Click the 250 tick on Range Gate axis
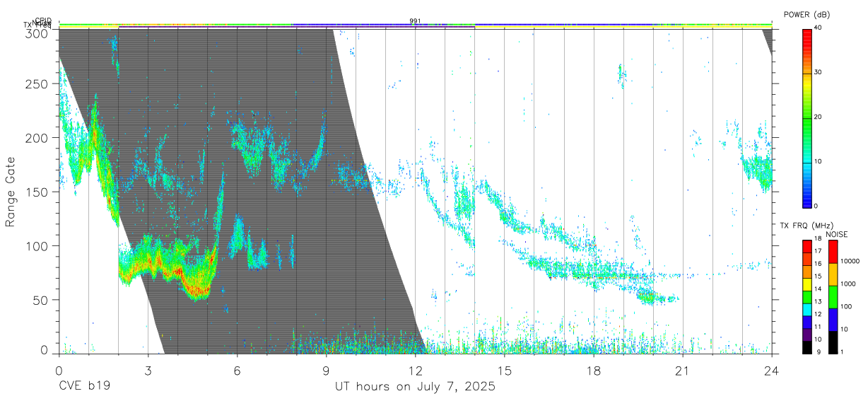Viewport: 868px width, 401px height. (x=36, y=83)
